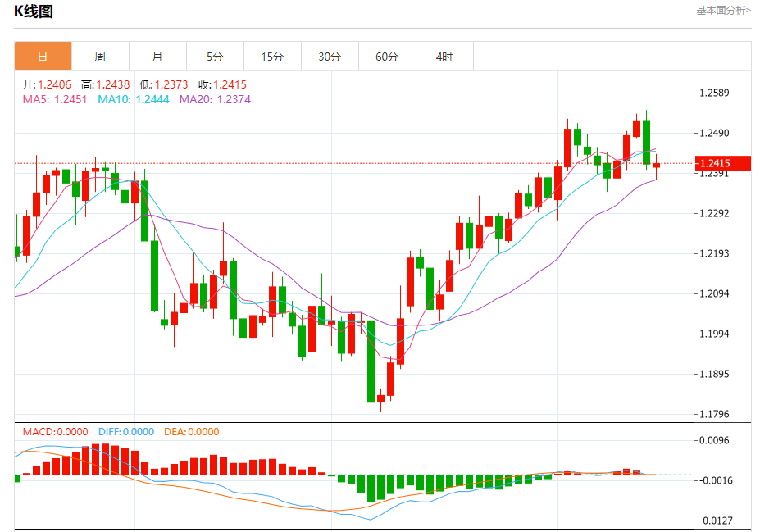
Task: Click the MACD:0.0000 indicator label
Action: [x=55, y=432]
